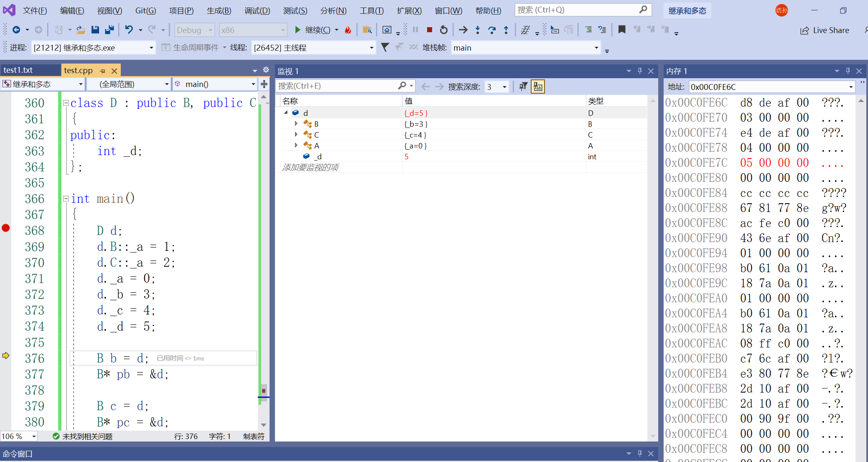Click the 未找到相关问题 status indicator
The width and height of the screenshot is (868, 462).
pos(83,436)
